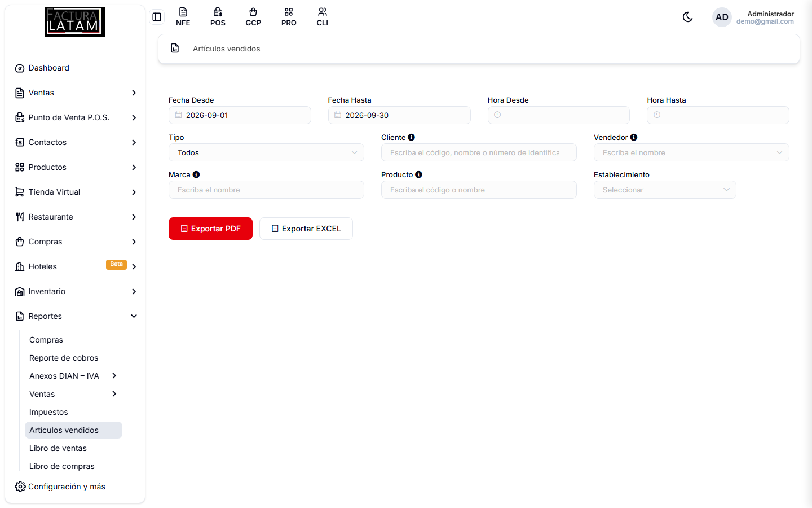
Task: Click the info icon next to Marca
Action: [196, 174]
